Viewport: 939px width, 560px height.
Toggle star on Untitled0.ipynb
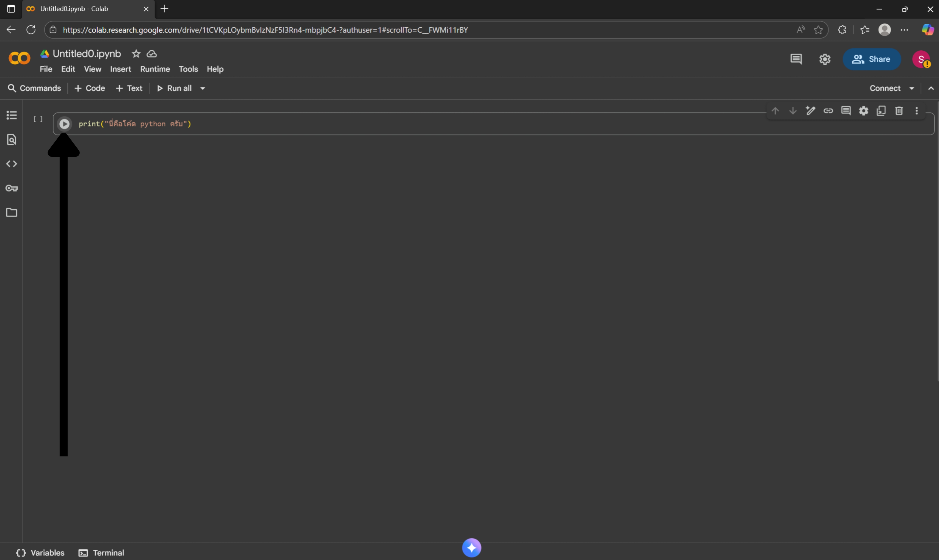coord(136,54)
